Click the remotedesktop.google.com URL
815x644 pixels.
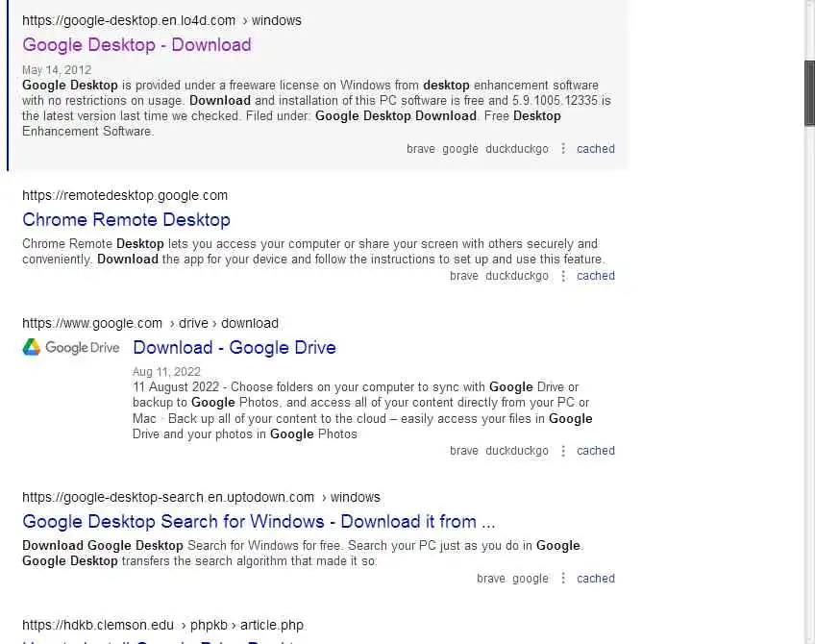(125, 195)
